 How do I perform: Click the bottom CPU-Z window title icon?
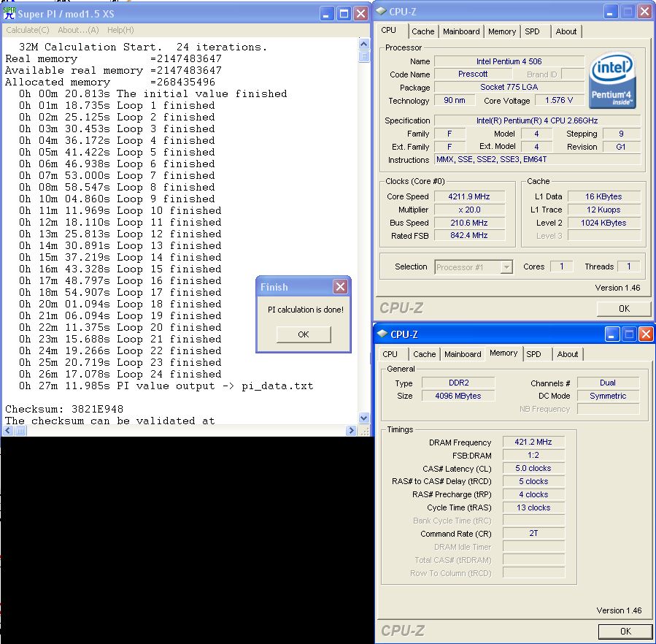pos(382,334)
